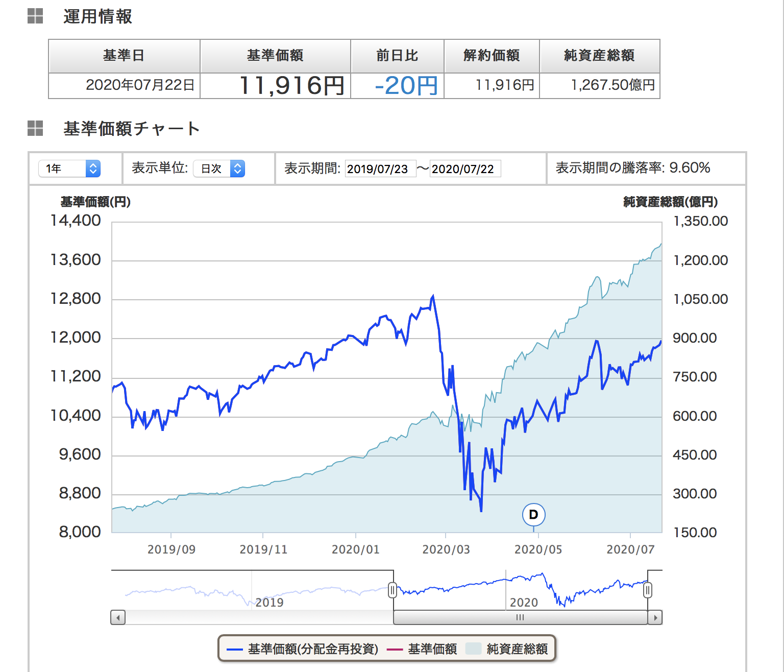Click the blue line icon in legend

click(235, 650)
